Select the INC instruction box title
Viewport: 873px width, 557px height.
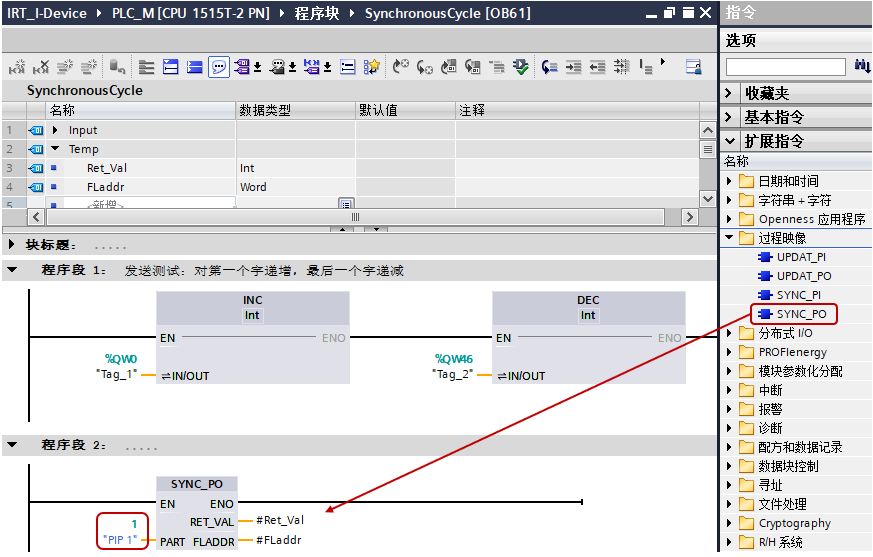point(252,300)
